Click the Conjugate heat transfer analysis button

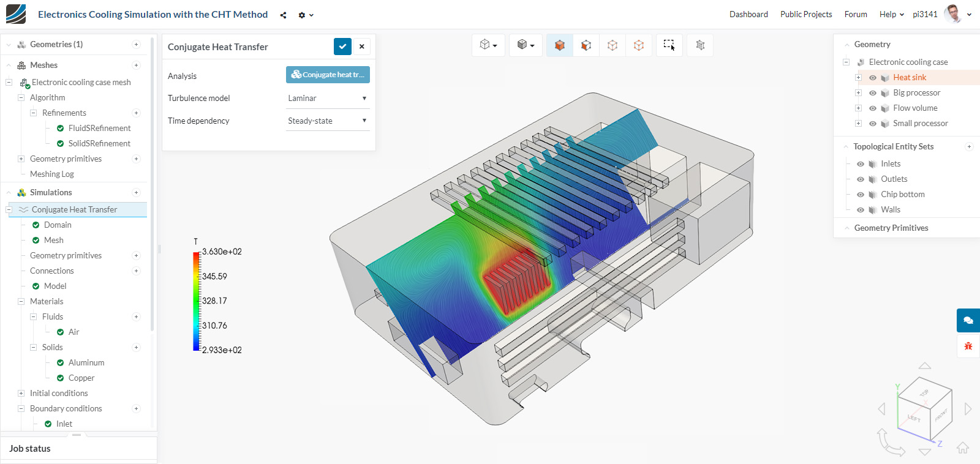click(328, 75)
